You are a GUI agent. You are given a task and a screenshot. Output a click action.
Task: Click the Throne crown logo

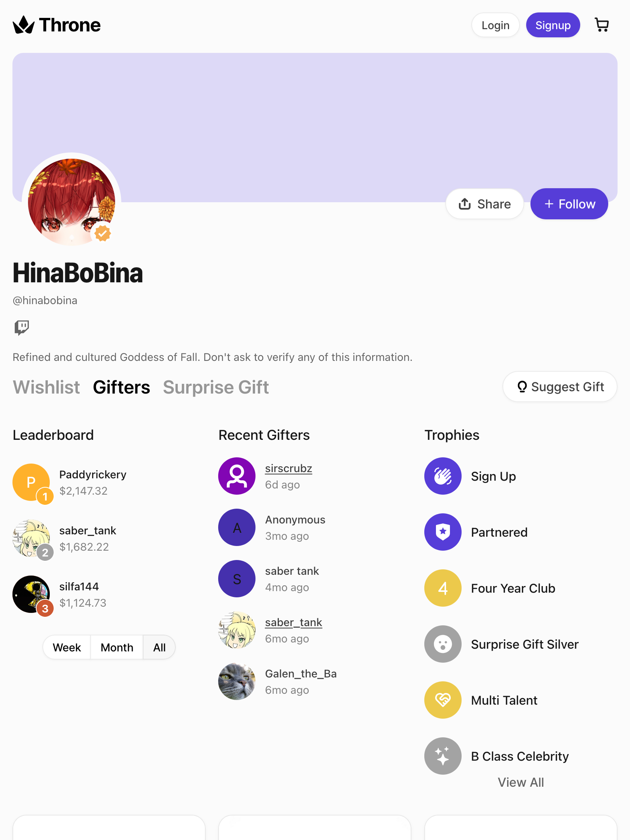click(24, 25)
